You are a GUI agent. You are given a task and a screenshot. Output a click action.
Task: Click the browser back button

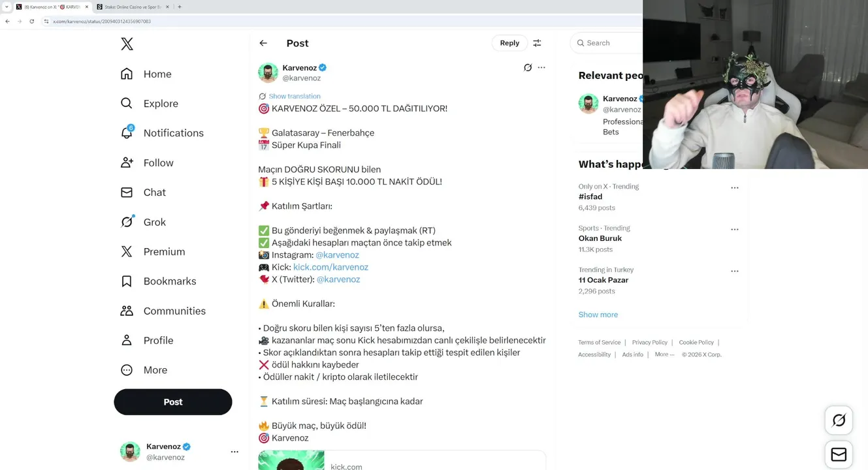pos(7,21)
